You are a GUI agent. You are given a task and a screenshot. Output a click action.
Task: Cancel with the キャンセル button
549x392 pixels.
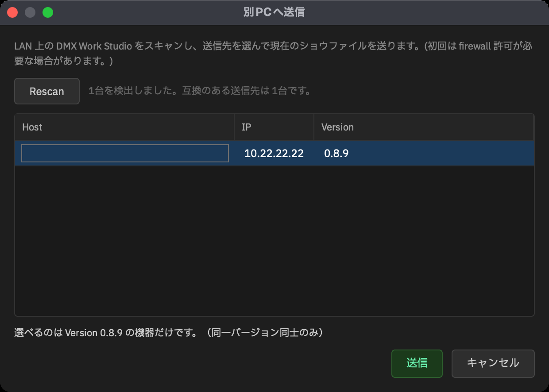coord(493,363)
